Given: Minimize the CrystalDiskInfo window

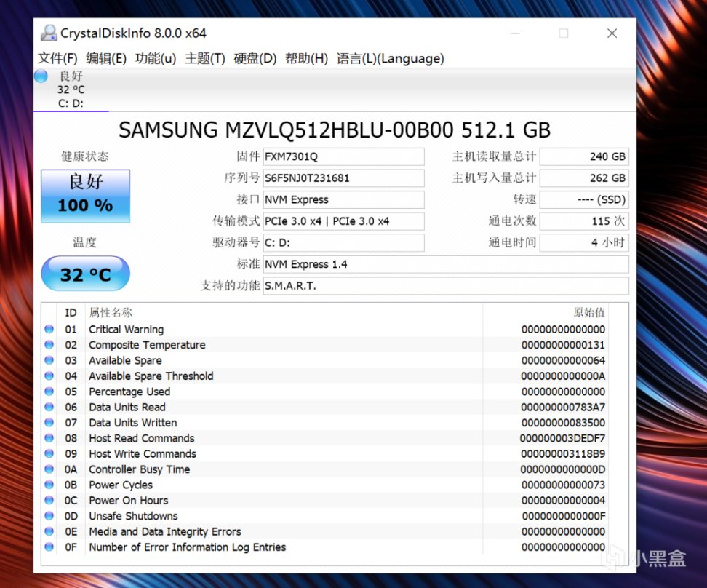Looking at the screenshot, I should (516, 33).
